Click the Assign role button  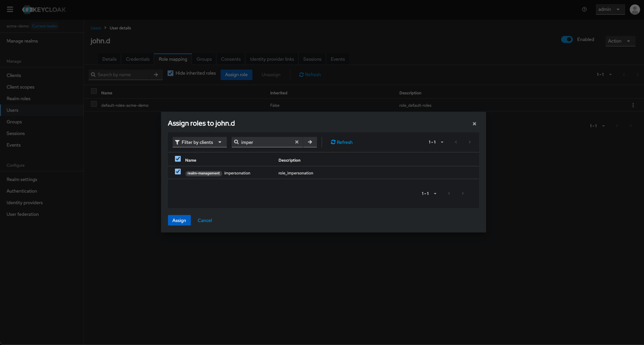click(236, 75)
